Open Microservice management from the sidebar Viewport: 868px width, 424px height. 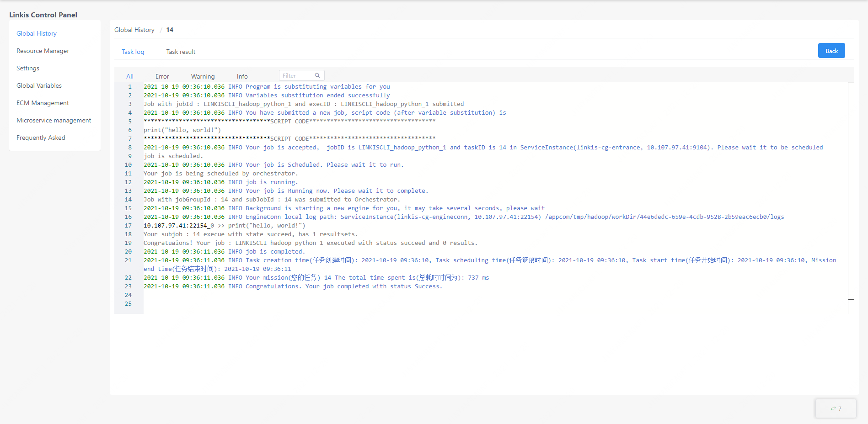point(54,120)
